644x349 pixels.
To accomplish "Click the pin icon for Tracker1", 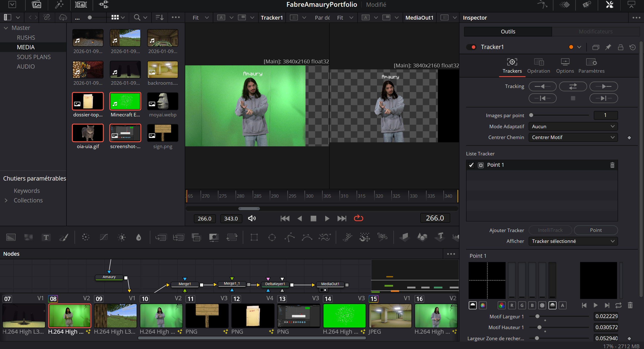I will [x=608, y=47].
